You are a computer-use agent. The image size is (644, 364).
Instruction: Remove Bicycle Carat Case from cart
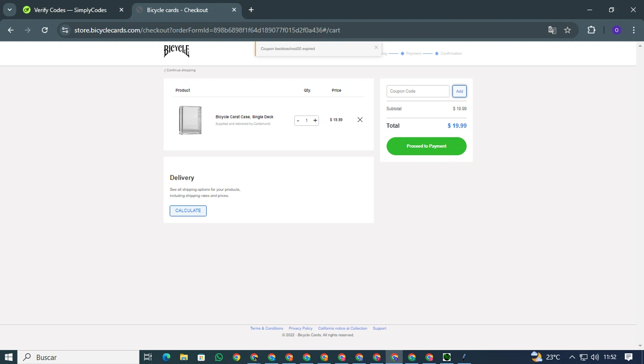360,120
